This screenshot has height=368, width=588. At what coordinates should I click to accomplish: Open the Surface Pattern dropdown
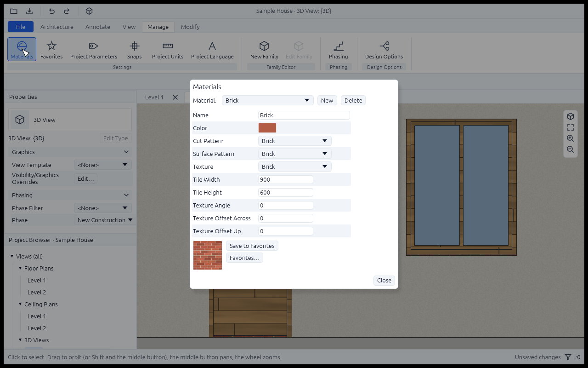[294, 154]
